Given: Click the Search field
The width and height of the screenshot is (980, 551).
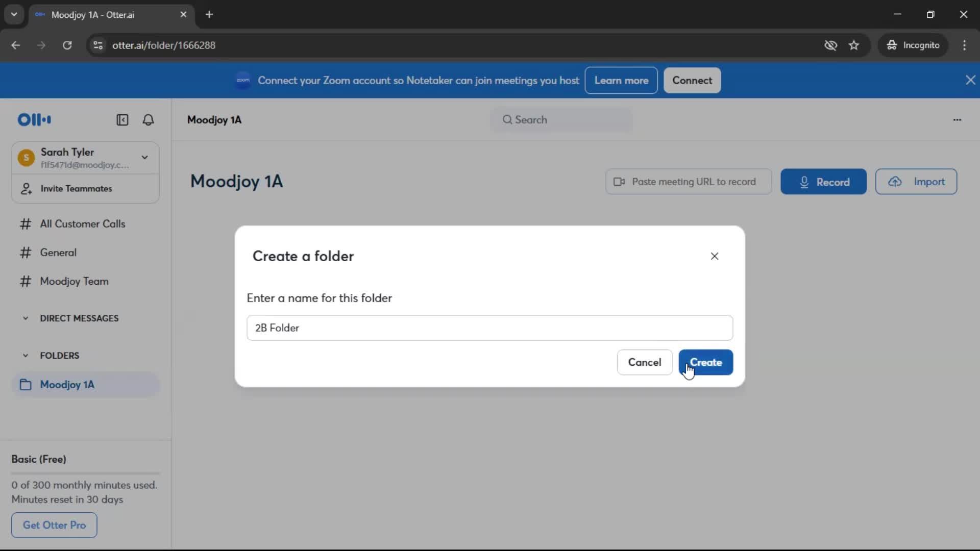Looking at the screenshot, I should (x=561, y=120).
